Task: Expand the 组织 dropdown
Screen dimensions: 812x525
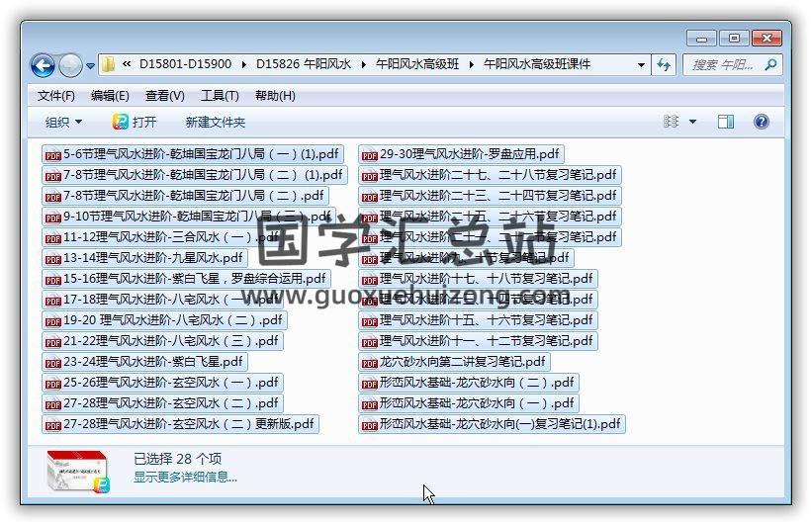Action: click(x=63, y=123)
